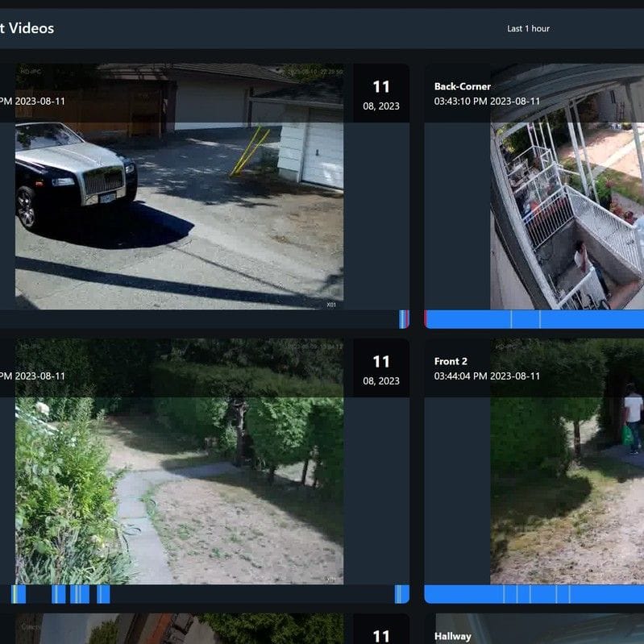Click the Videos section heading
The width and height of the screenshot is (644, 644).
27,28
